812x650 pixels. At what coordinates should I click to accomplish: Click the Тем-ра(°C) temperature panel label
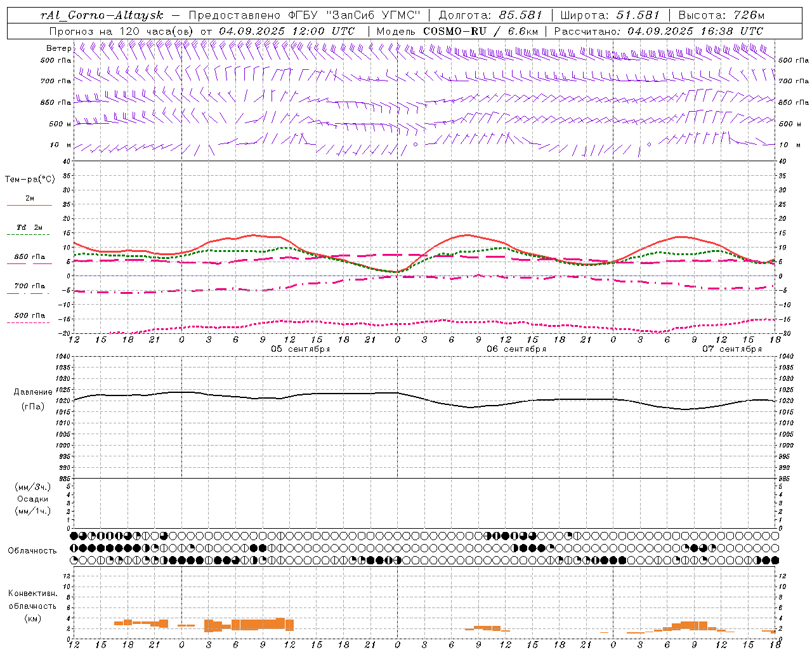tap(30, 180)
